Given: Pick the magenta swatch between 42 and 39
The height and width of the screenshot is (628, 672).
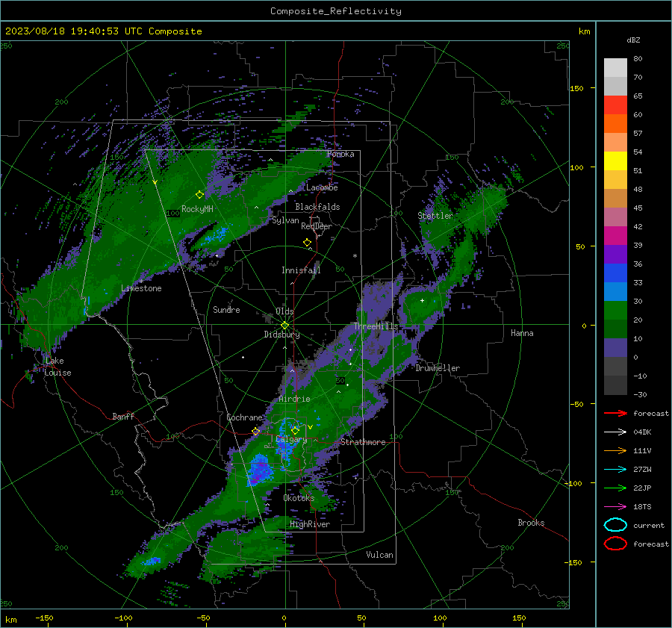Looking at the screenshot, I should [x=615, y=236].
